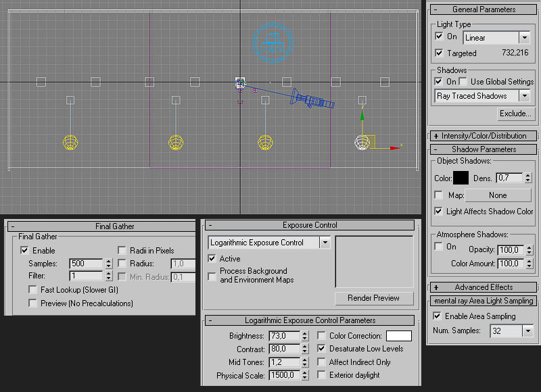Select the second yellow light from left

176,142
